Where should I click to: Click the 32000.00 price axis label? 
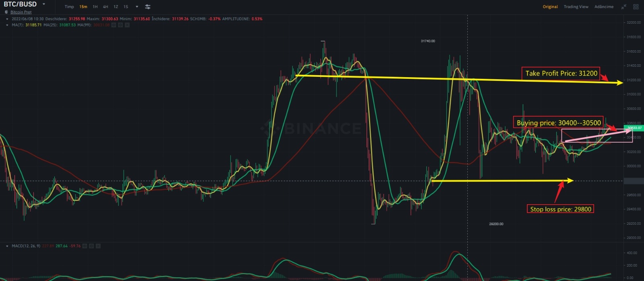[x=634, y=23]
